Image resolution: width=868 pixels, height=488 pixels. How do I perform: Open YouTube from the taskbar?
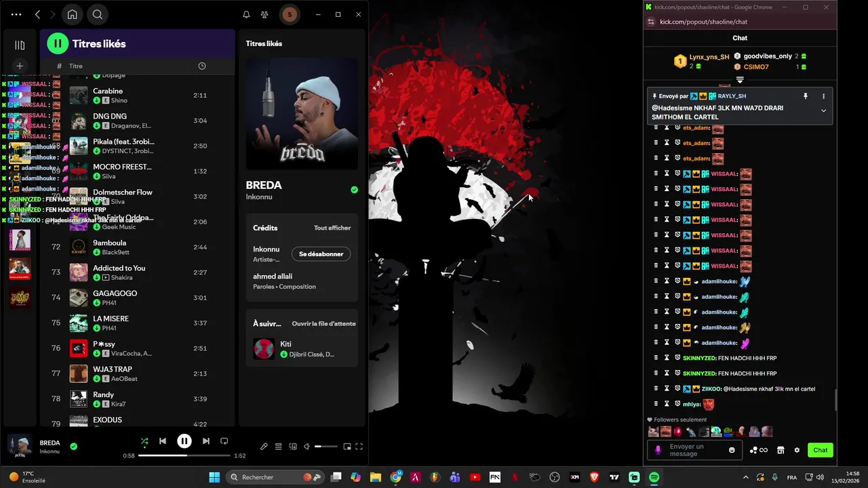point(475,477)
